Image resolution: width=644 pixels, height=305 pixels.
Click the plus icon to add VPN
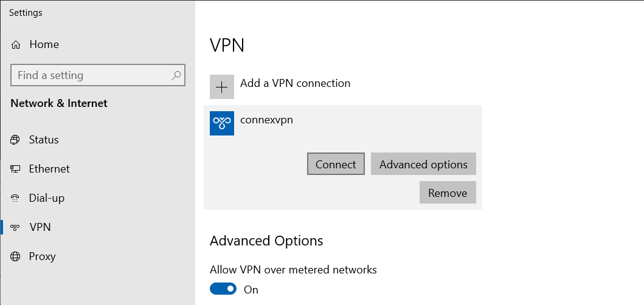pos(222,87)
